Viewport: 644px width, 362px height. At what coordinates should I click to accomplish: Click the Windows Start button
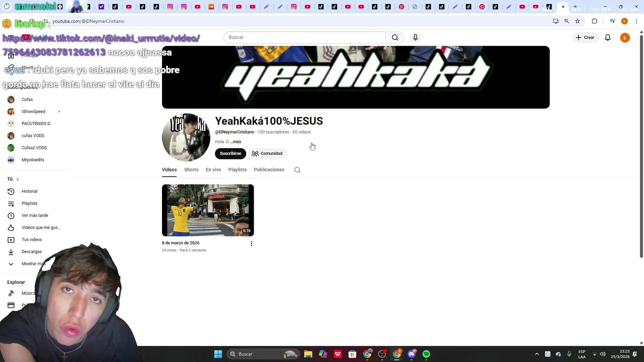[x=218, y=354]
